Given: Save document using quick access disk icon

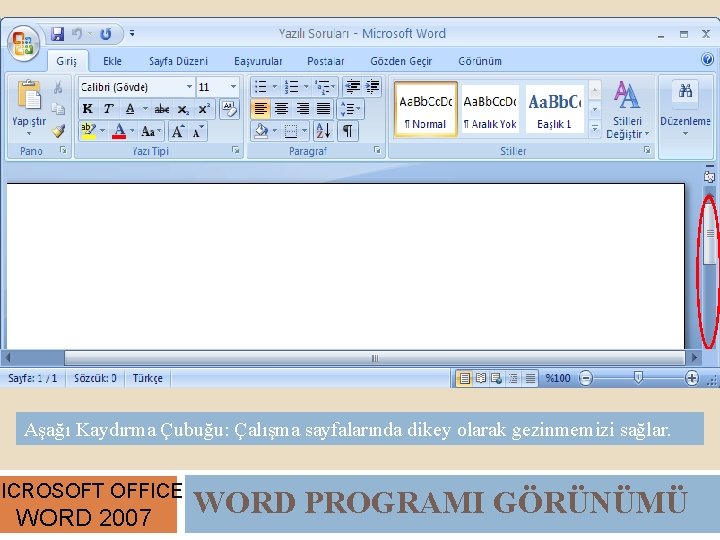Looking at the screenshot, I should (x=57, y=34).
